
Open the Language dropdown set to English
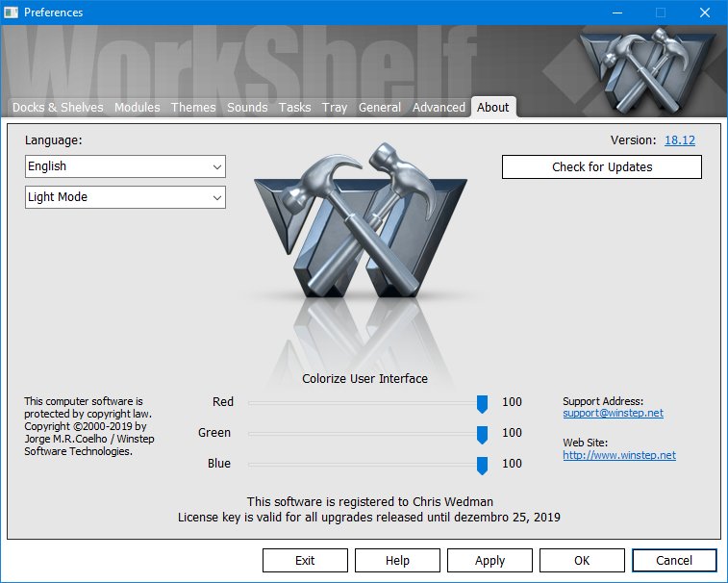tap(125, 166)
